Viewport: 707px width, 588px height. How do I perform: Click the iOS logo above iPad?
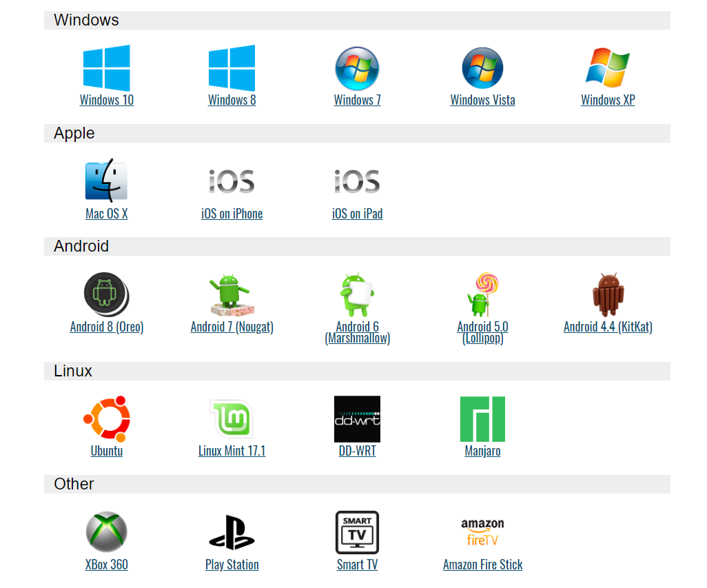[357, 181]
